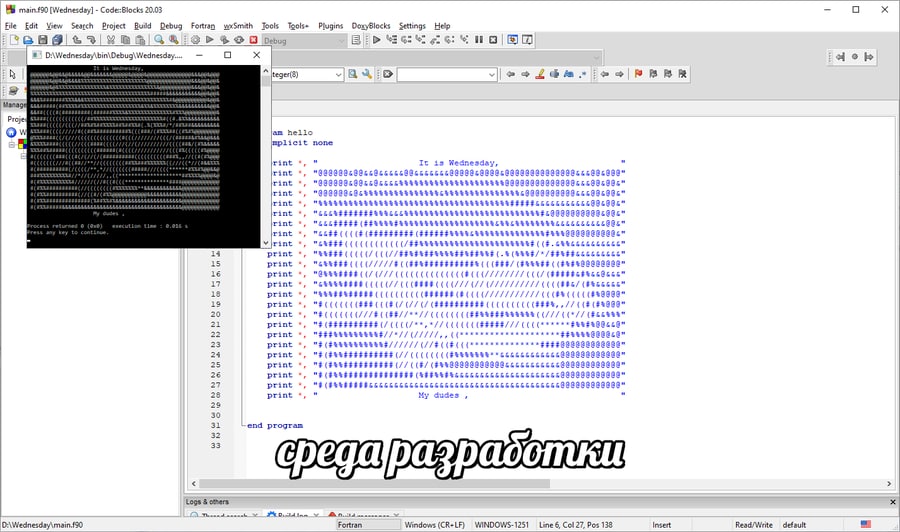The image size is (900, 532).
Task: Find next match with the search right arrow
Action: tap(525, 74)
